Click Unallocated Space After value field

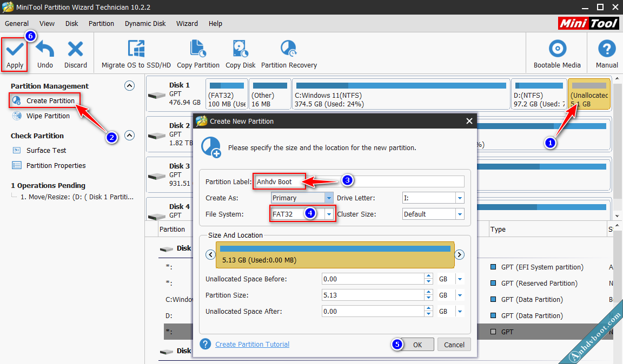(373, 312)
